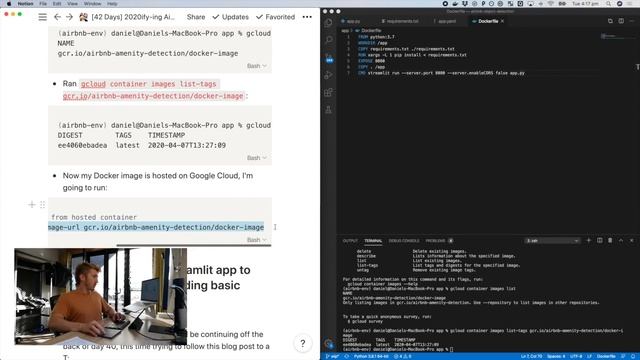Kill the terminal with the trash icon

coord(610,240)
